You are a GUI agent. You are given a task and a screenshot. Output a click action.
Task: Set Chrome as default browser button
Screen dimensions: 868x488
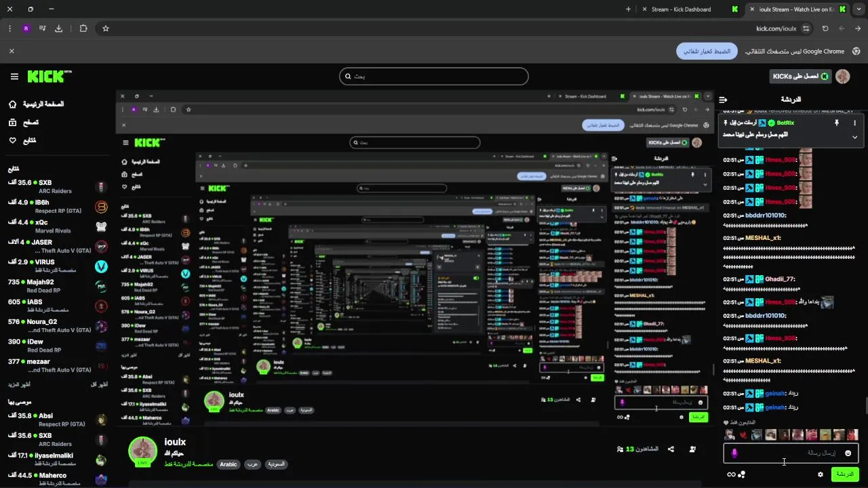point(707,51)
